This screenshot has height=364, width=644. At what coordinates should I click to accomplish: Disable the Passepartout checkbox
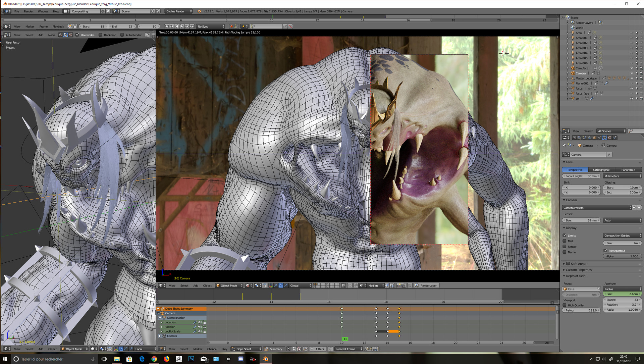click(x=605, y=250)
